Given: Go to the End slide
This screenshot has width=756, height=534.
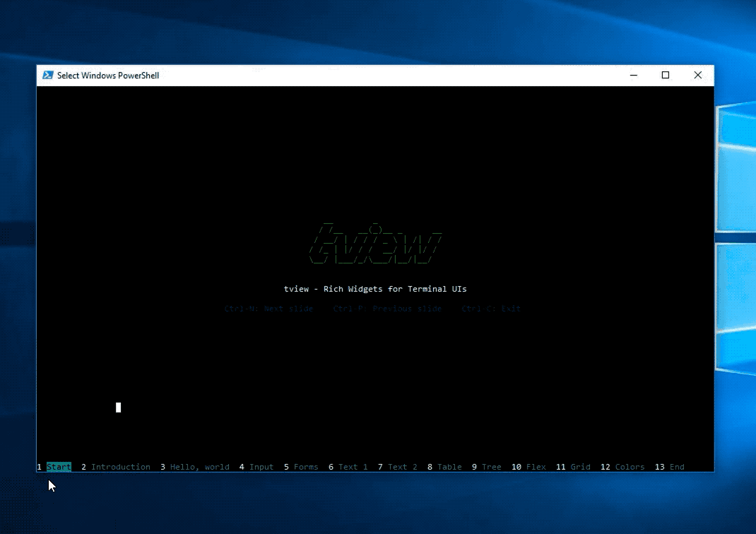Looking at the screenshot, I should [677, 466].
